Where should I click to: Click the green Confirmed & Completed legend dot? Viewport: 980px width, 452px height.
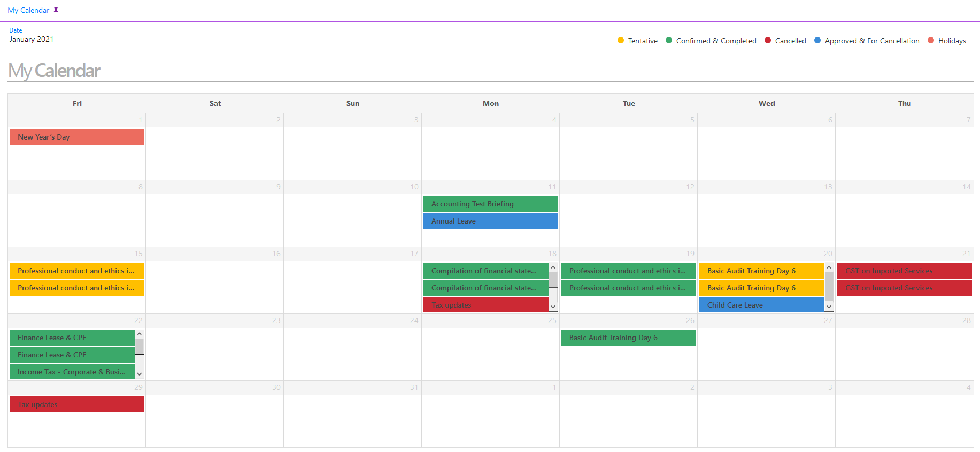pyautogui.click(x=668, y=40)
